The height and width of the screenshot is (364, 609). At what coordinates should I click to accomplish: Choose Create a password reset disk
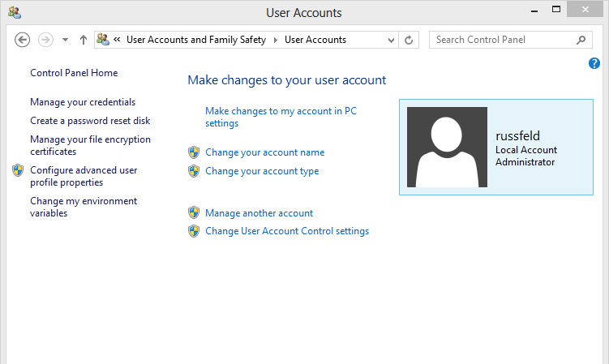click(x=90, y=121)
